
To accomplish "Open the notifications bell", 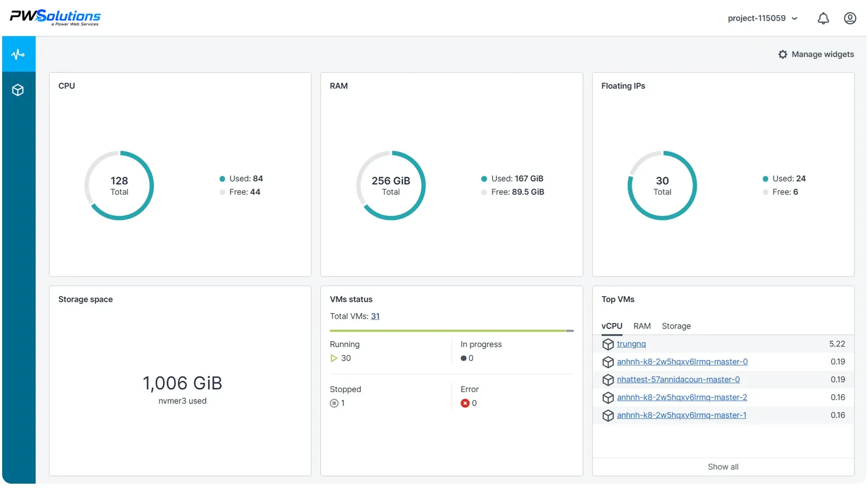I will 823,18.
